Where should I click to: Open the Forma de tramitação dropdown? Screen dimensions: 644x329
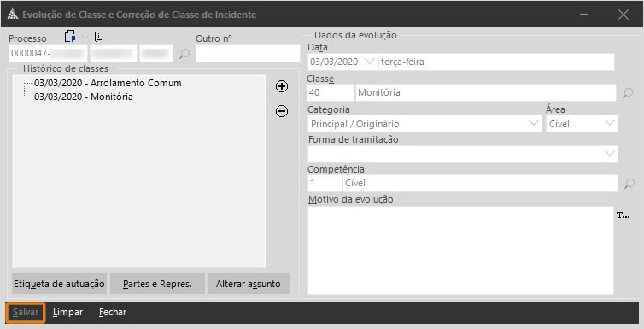610,154
